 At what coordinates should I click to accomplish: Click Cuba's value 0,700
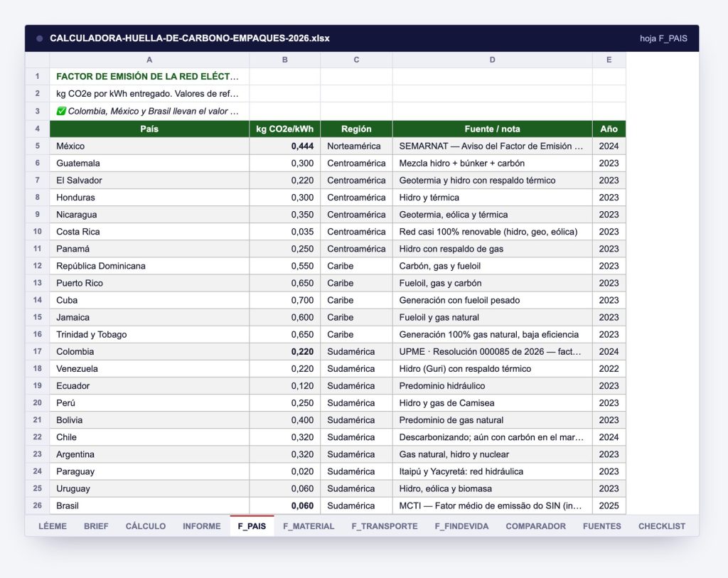(284, 300)
